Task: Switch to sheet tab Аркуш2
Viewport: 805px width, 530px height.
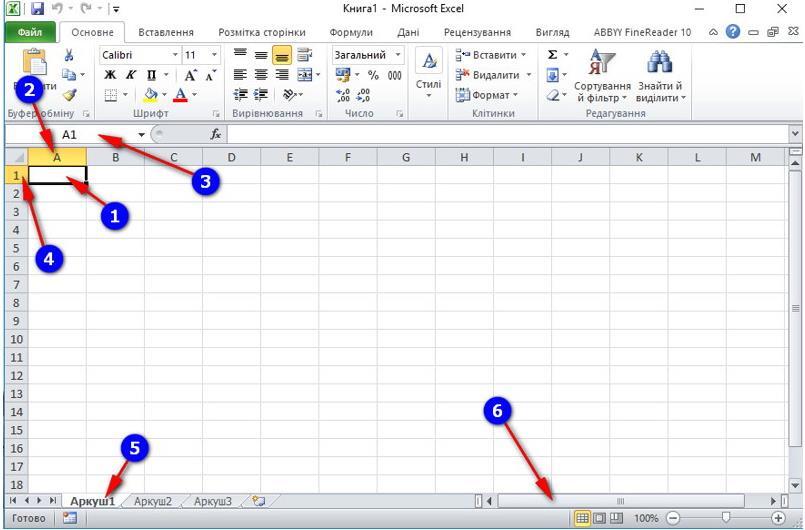Action: 152,501
